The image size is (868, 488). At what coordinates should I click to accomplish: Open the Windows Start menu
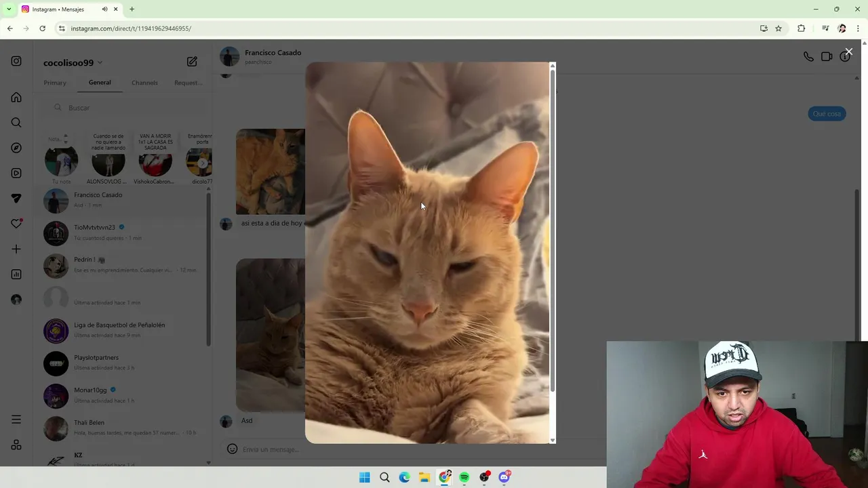coord(365,477)
